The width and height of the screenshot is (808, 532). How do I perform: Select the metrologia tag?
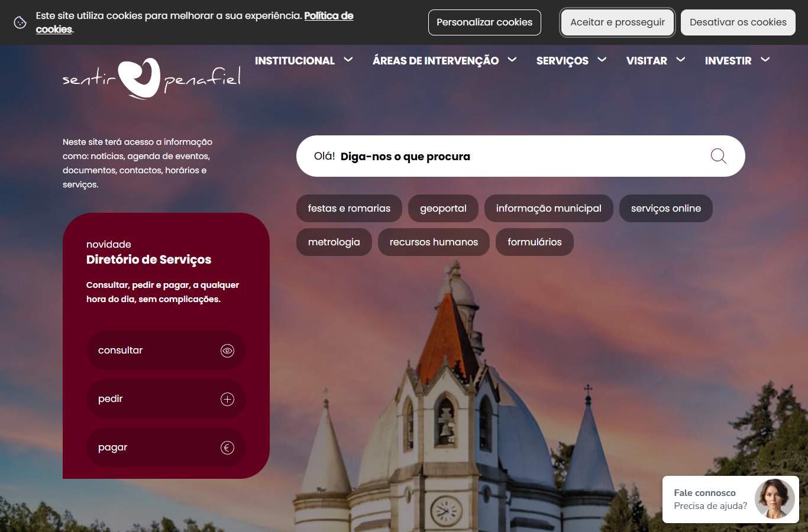[334, 242]
